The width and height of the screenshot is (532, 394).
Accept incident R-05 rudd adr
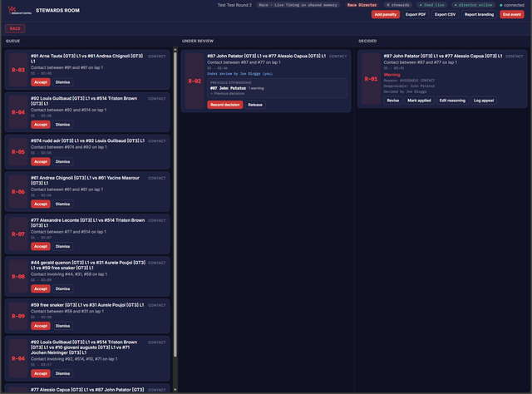point(41,161)
